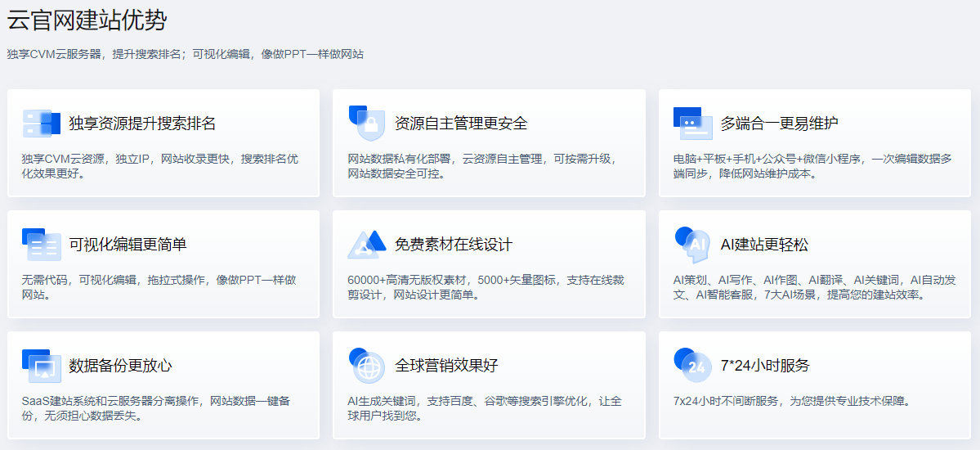Select the heading 独享资源提升搜索排名
The image size is (980, 450).
click(x=142, y=124)
